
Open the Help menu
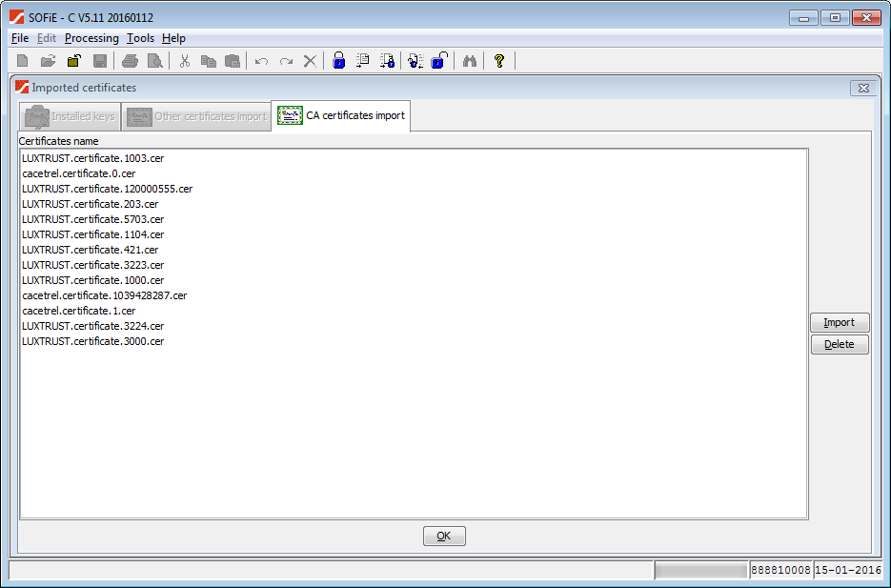(x=173, y=38)
